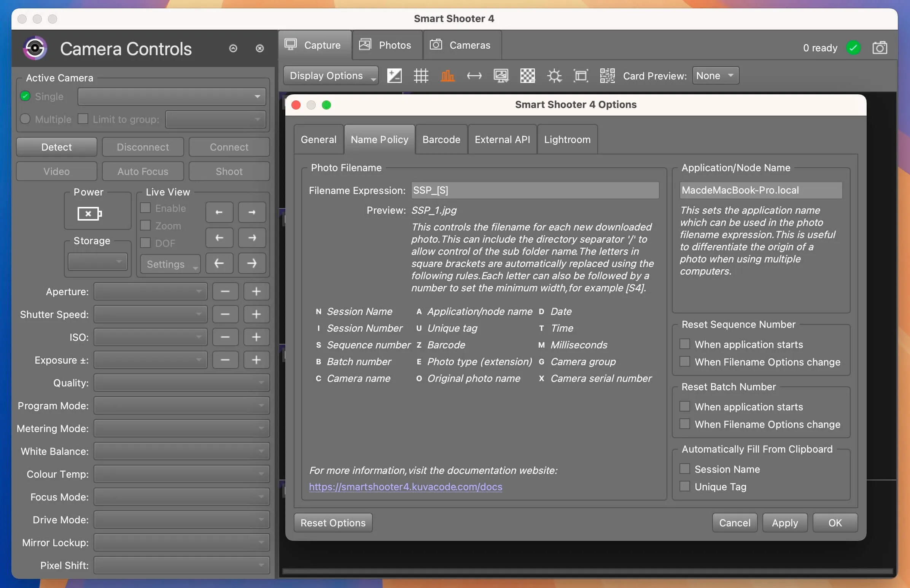Image resolution: width=910 pixels, height=588 pixels.
Task: Click Live View Zoom row left arrow
Action: (x=219, y=237)
